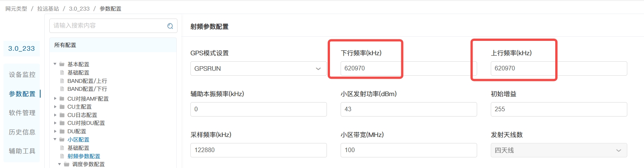
Task: Open the GPS模式设置 dropdown
Action: pos(258,68)
